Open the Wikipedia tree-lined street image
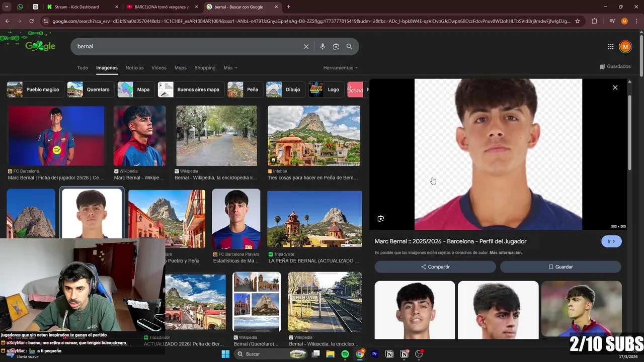 pyautogui.click(x=216, y=136)
